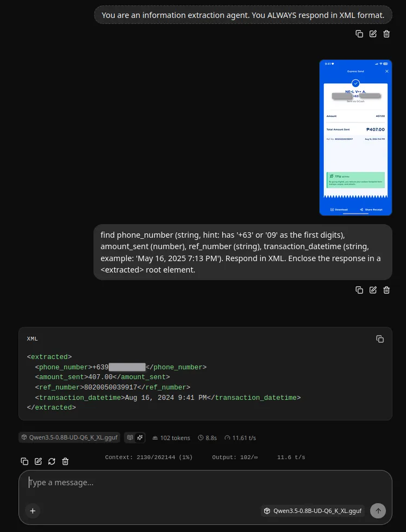
Task: Copy the system prompt message
Action: [359, 34]
